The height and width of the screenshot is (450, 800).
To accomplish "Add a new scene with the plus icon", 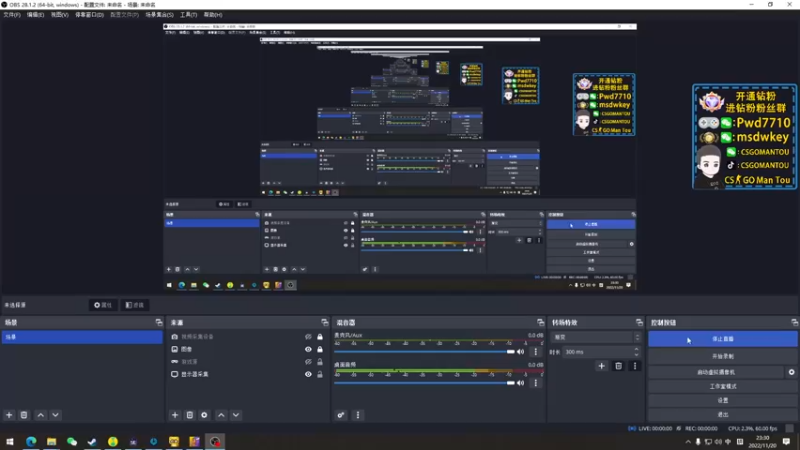I will point(9,415).
